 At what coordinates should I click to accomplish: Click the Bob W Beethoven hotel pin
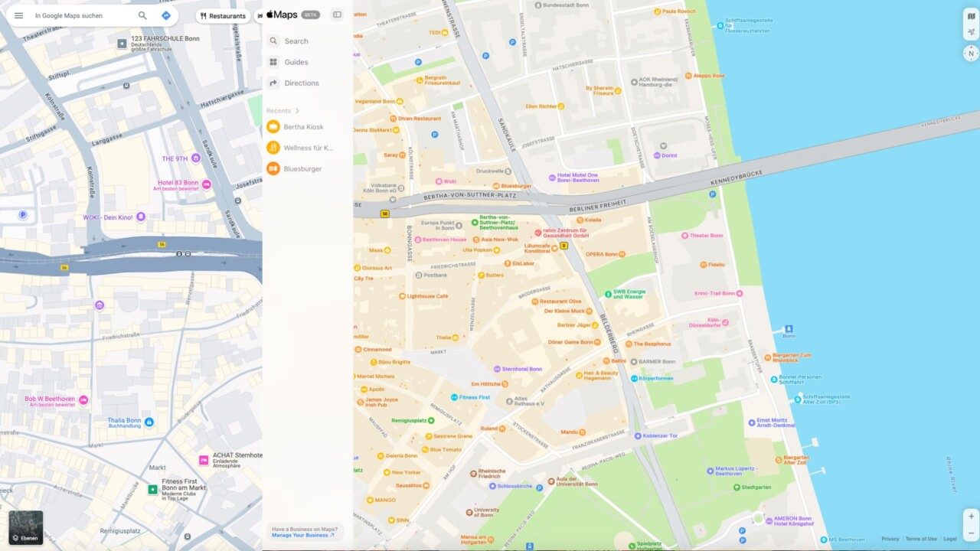coord(83,400)
